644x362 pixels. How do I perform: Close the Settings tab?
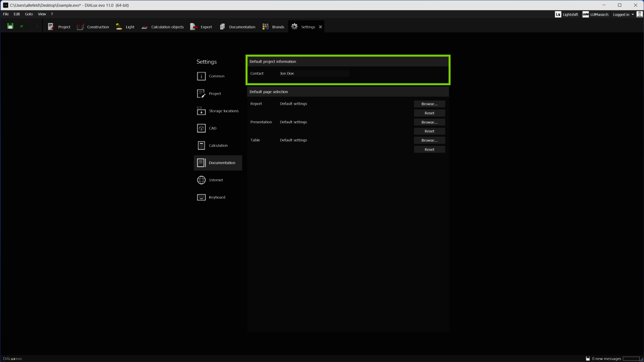coord(320,27)
